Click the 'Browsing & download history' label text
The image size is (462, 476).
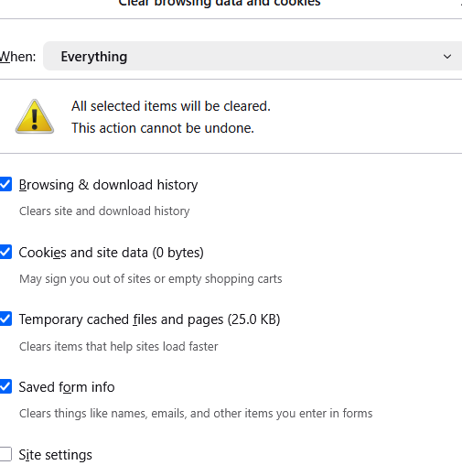pos(108,185)
